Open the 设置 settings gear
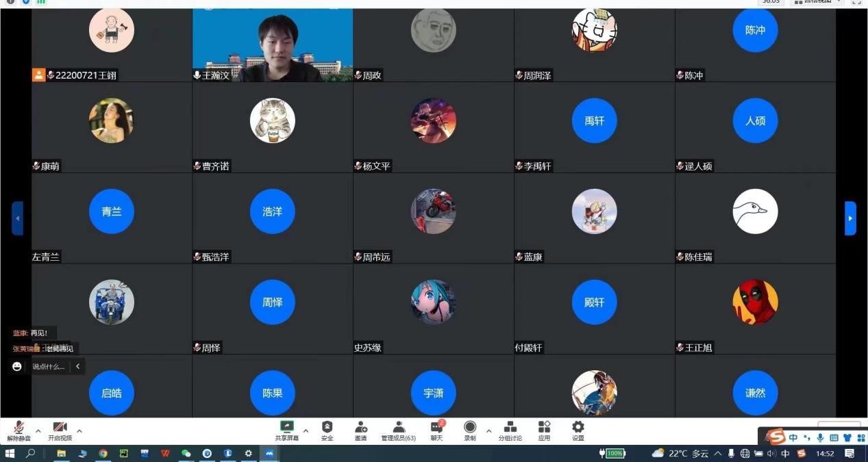868x462 pixels. [x=578, y=430]
